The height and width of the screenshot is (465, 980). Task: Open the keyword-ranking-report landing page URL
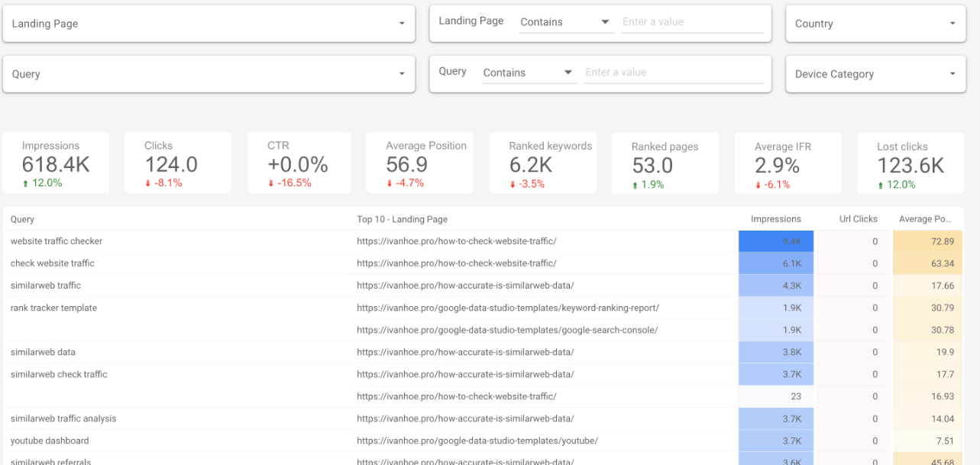pos(507,308)
